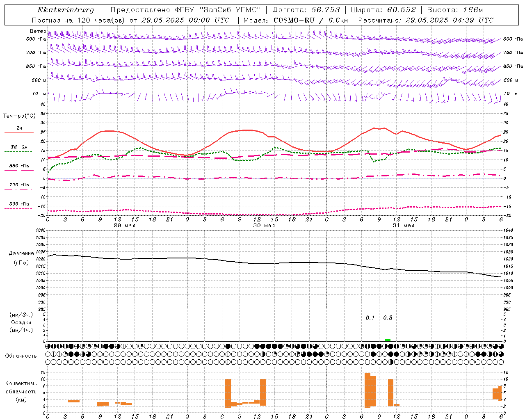This screenshot has width=525, height=420.
Task: Select the Высота: 166м text
Action: pos(455,10)
